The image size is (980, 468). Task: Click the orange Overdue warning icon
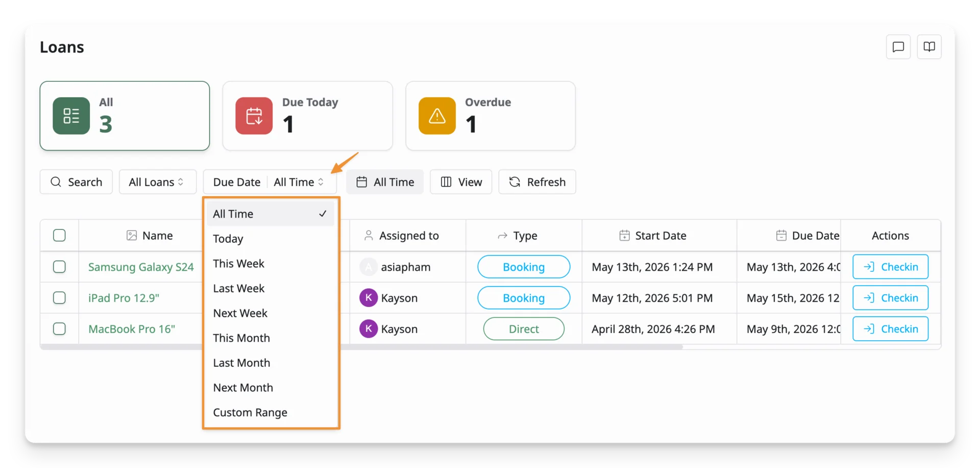coord(437,116)
